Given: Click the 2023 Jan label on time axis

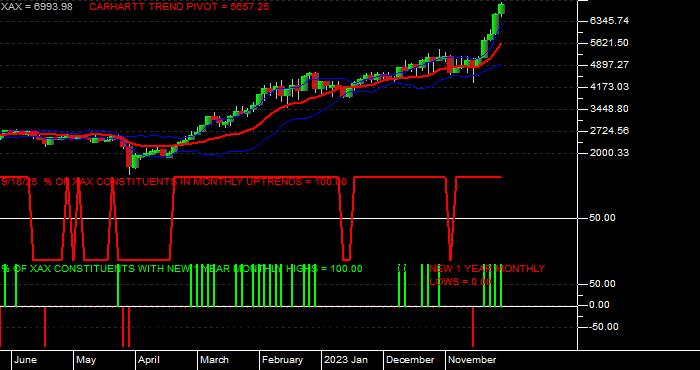Looking at the screenshot, I should tap(346, 360).
